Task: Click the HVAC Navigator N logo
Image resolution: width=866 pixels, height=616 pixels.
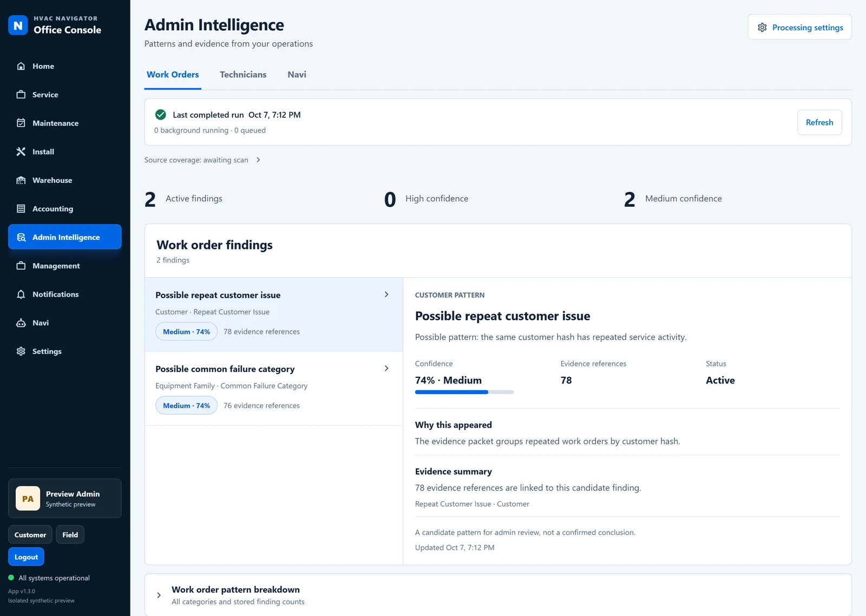Action: [x=18, y=25]
